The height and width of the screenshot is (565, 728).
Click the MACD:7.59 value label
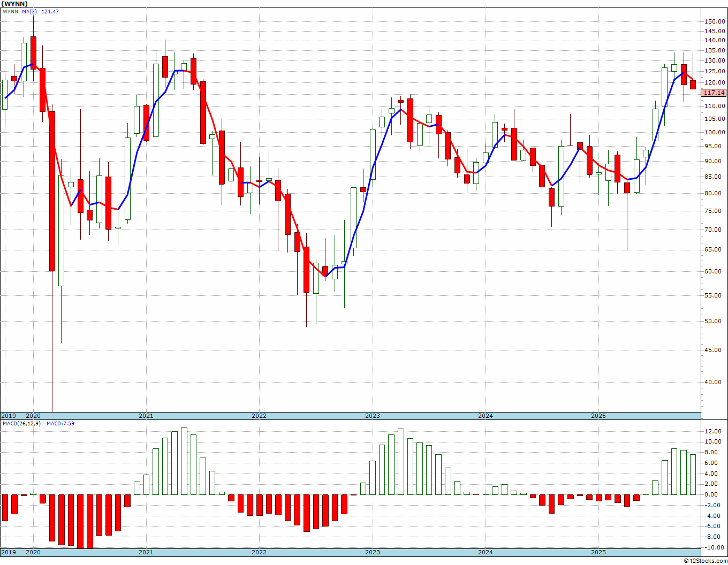pos(60,423)
